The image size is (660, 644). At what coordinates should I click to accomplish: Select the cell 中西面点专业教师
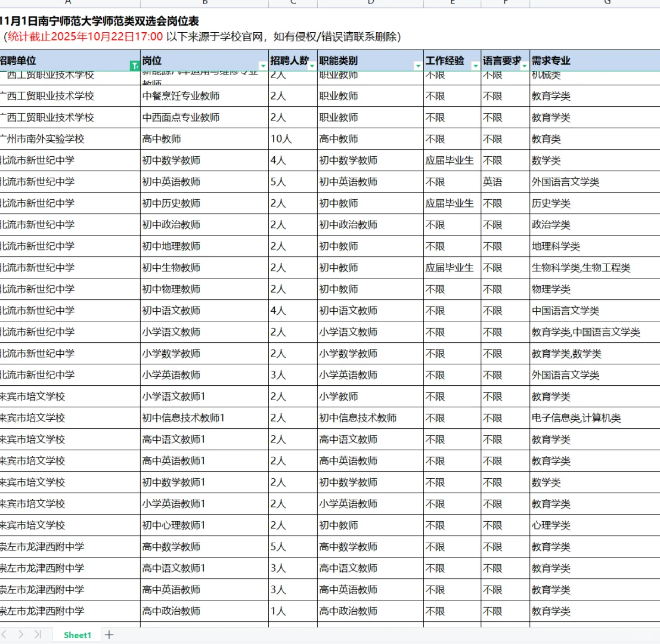pyautogui.click(x=204, y=117)
